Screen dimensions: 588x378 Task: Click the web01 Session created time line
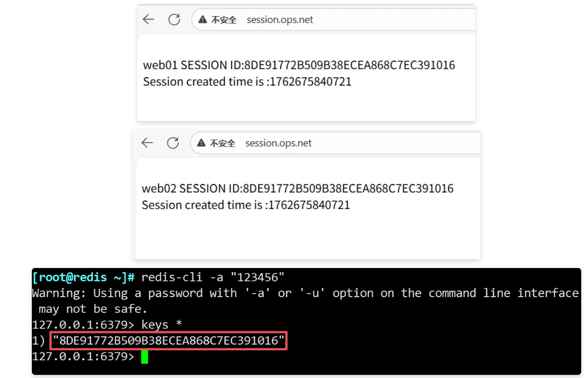point(247,82)
